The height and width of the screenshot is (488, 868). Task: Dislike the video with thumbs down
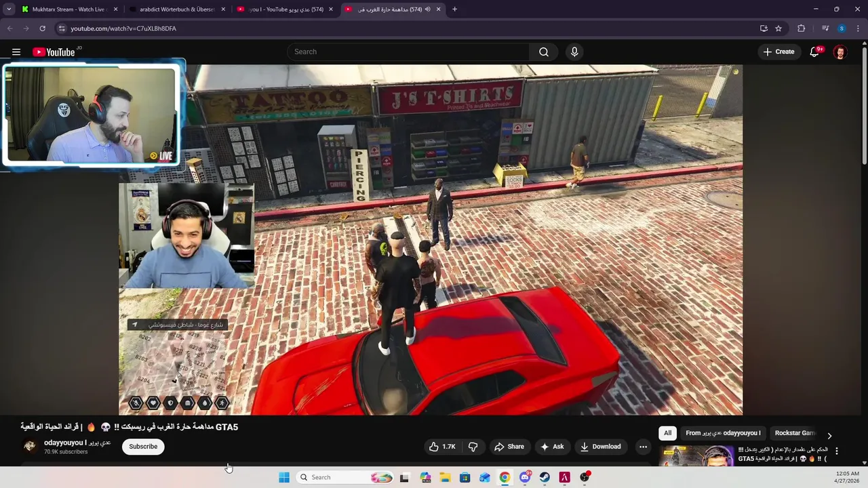(x=473, y=447)
